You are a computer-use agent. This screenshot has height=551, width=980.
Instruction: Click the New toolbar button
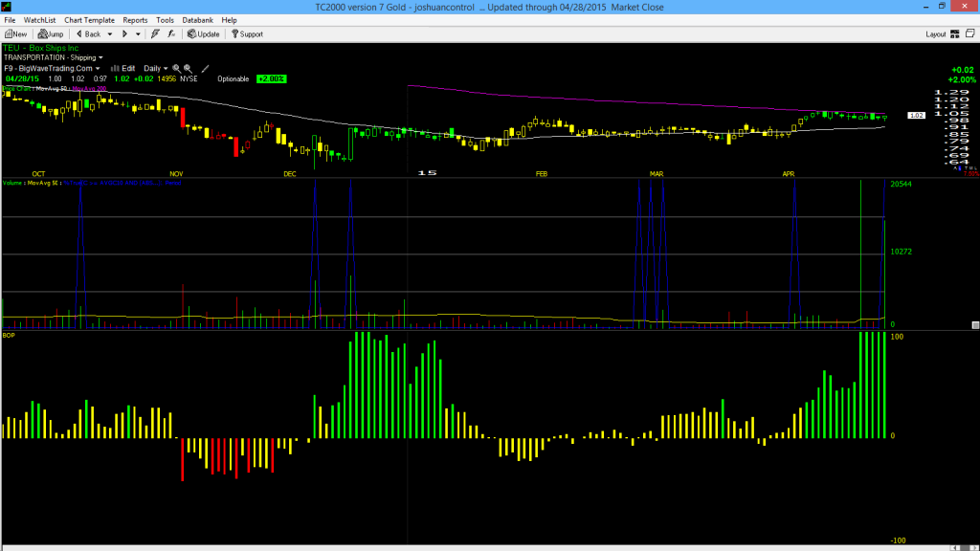pos(15,34)
